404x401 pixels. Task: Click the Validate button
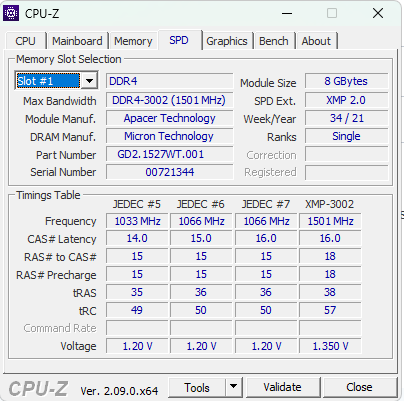click(x=283, y=387)
